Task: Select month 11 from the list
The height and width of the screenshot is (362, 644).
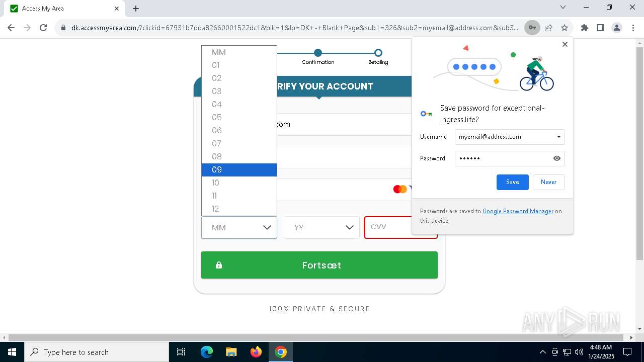Action: click(239, 196)
